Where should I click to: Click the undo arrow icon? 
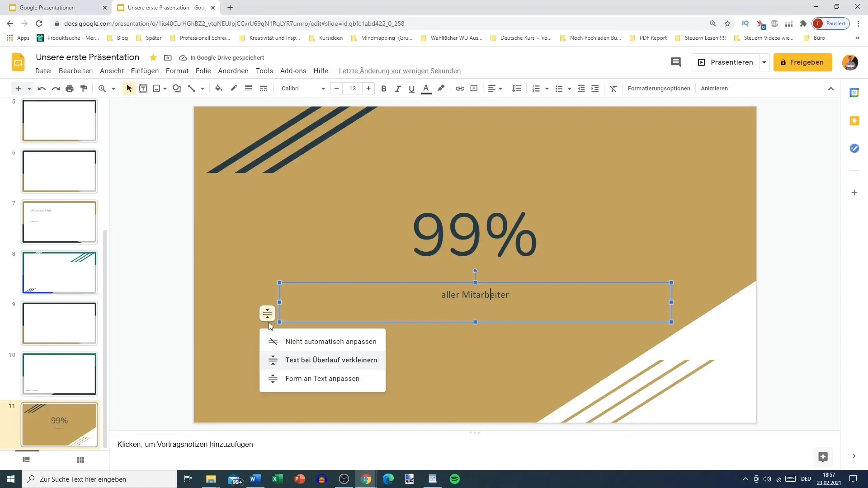42,89
